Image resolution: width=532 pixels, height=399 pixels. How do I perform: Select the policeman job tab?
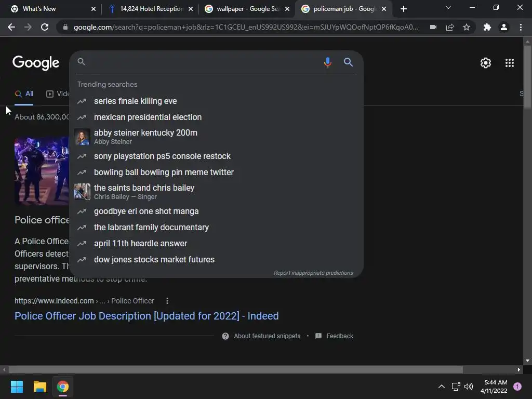click(x=343, y=9)
